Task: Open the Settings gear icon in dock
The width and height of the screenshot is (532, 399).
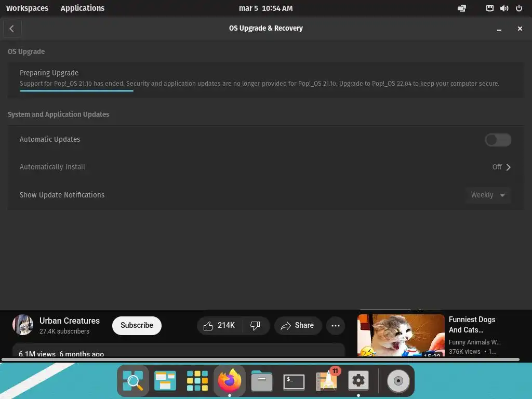Action: pos(358,380)
